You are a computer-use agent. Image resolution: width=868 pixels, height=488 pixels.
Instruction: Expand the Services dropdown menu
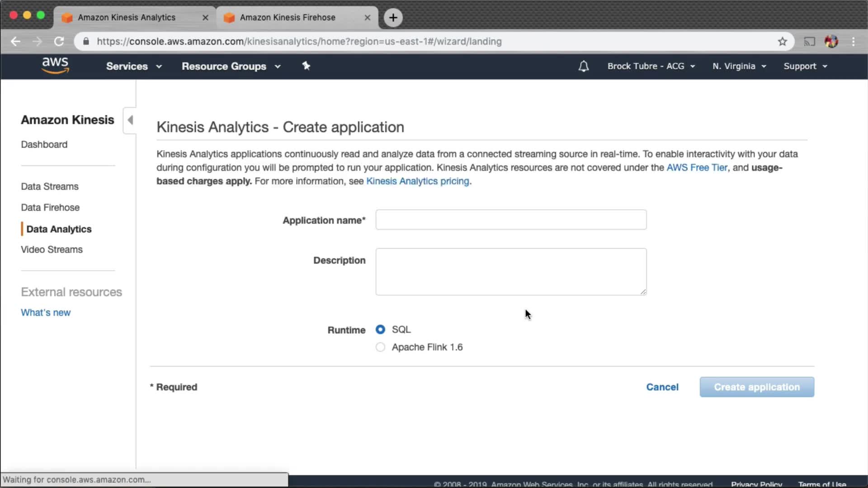click(x=134, y=66)
